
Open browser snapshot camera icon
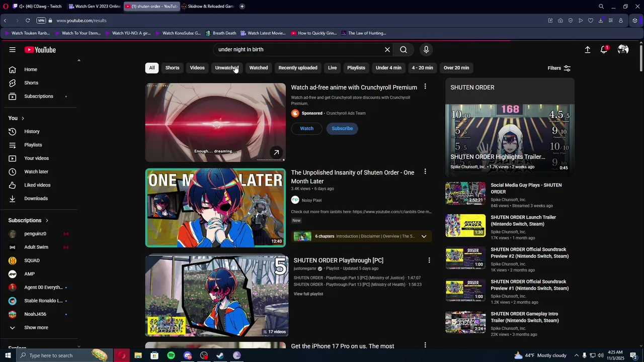point(560,21)
